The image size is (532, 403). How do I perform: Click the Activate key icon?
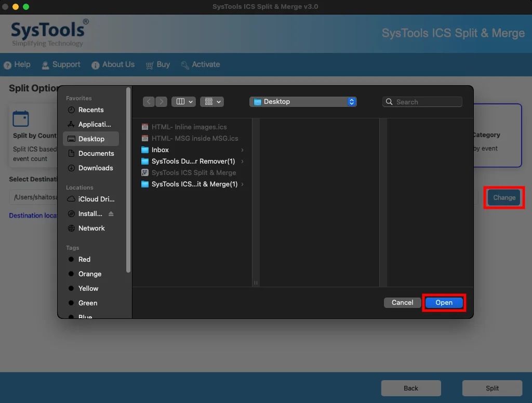185,65
